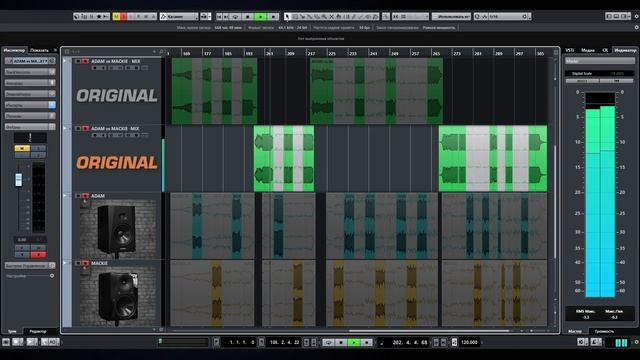The height and width of the screenshot is (360, 640).
Task: Click the first project history toolbar icon
Action: click(77, 17)
